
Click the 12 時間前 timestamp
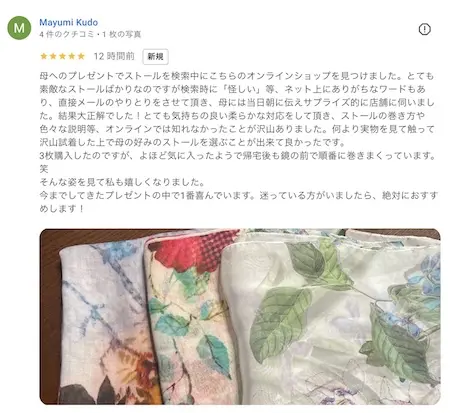pyautogui.click(x=114, y=56)
